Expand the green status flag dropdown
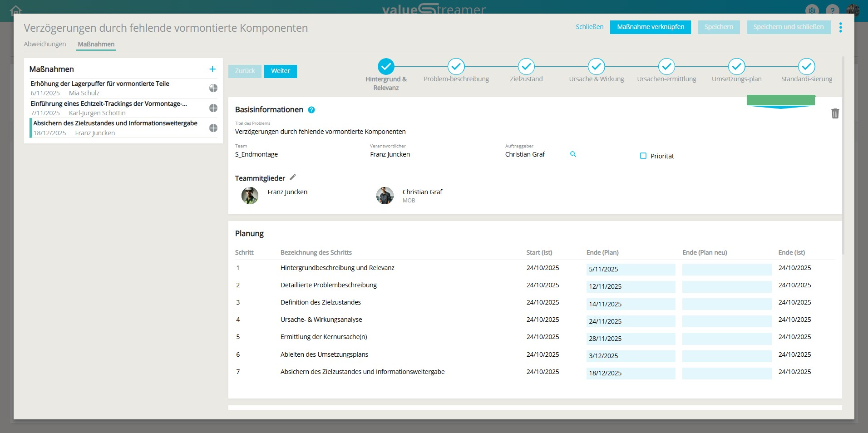Screen dimensions: 868x433 (780, 101)
